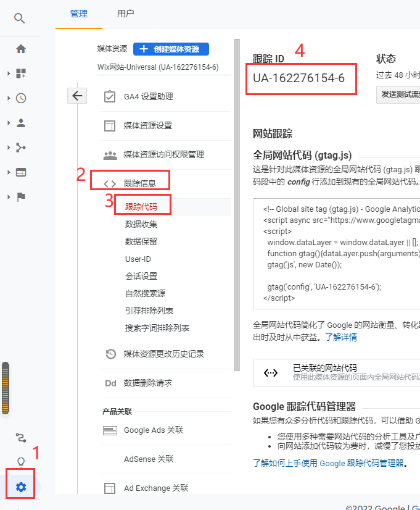Viewport: 420px width, 510px height.
Task: Click the gtag('config', 'UA-162276154-6') code line
Action: pyautogui.click(x=324, y=287)
